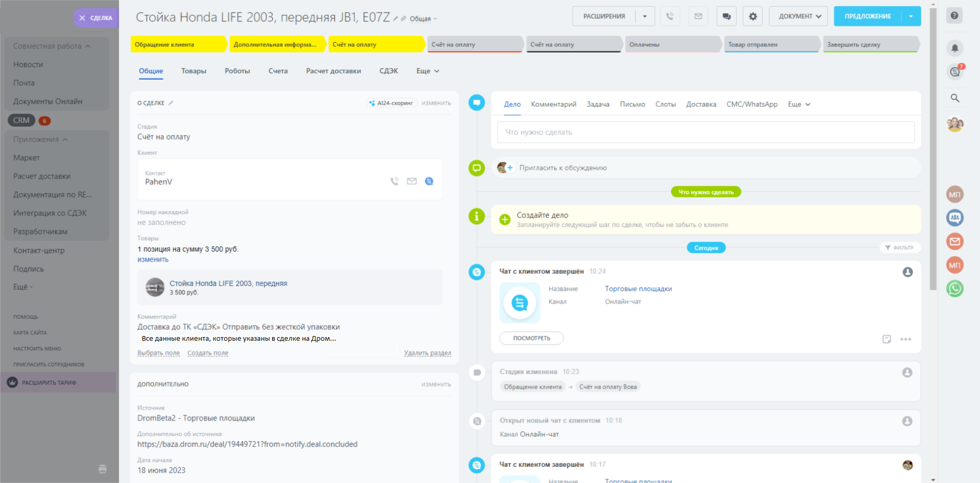
Task: Click the notifications bell icon
Action: point(954,48)
